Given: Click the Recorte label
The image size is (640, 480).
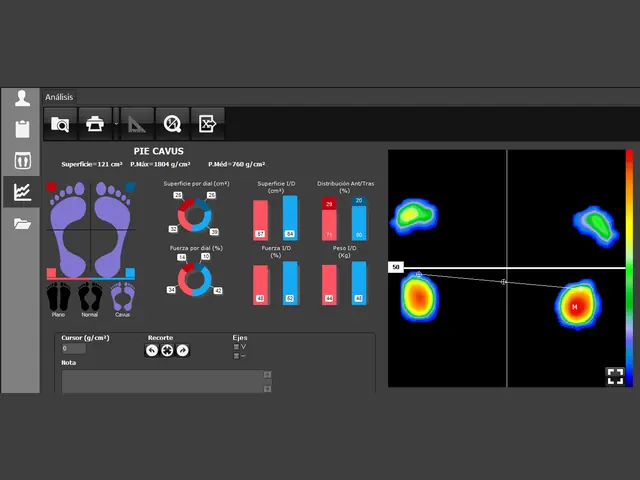Looking at the screenshot, I should point(160,338).
